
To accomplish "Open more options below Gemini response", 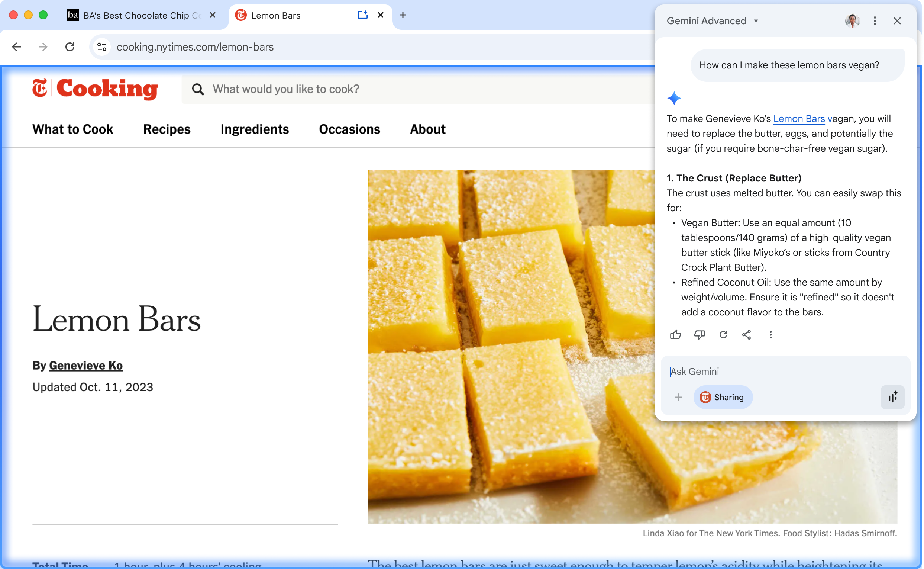I will 770,335.
